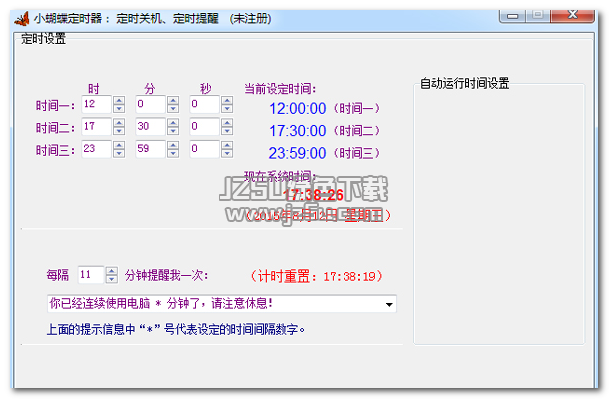Click the 17:30:00 (时间二) set time

324,131
